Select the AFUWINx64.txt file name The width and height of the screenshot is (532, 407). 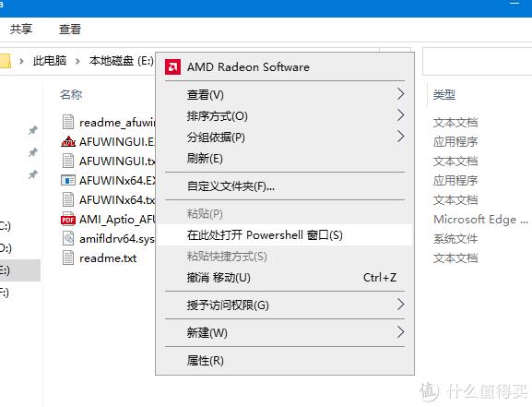pos(117,199)
